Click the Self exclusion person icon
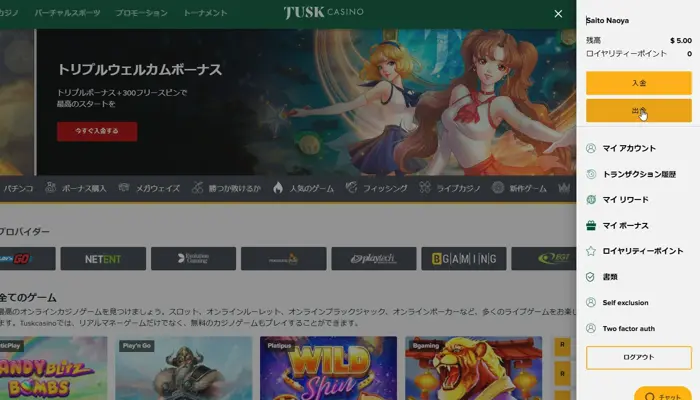Viewport: 700px width, 400px height. point(591,302)
